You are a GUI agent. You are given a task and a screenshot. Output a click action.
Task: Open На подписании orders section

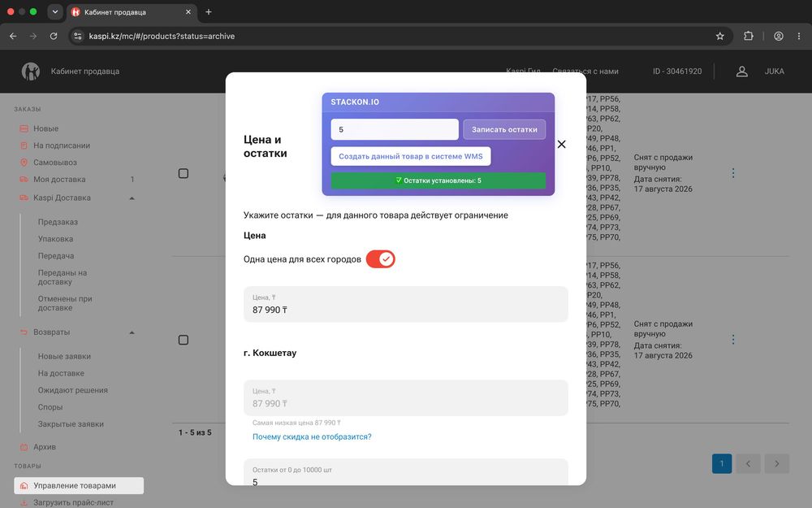pyautogui.click(x=62, y=145)
